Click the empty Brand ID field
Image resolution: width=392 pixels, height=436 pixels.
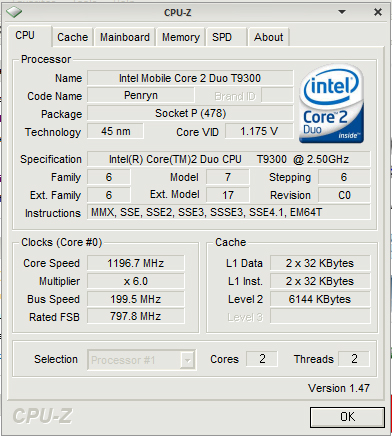point(277,96)
